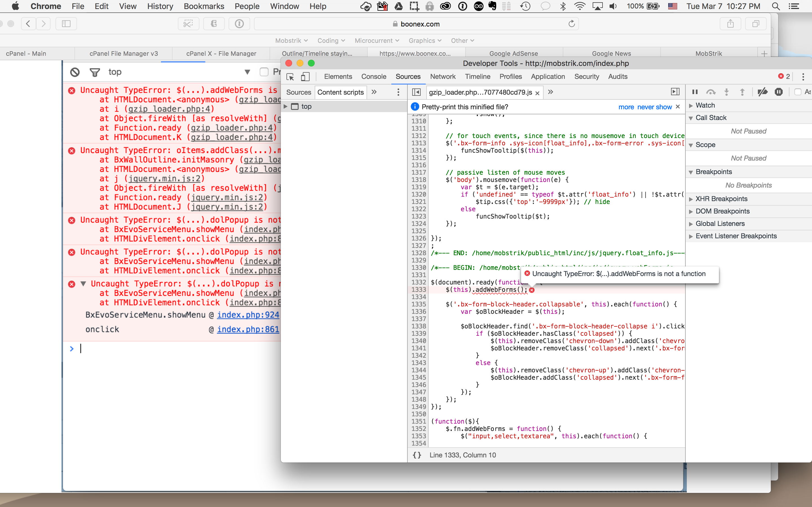Click the console filter funnel icon
This screenshot has width=812, height=507.
[95, 72]
